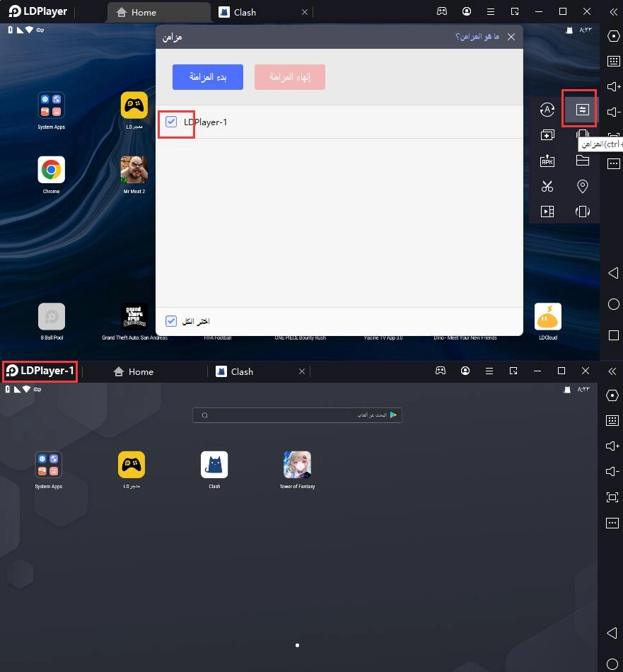Open hamburger menu in top window title bar
Screen dimensions: 623x672
491,11
